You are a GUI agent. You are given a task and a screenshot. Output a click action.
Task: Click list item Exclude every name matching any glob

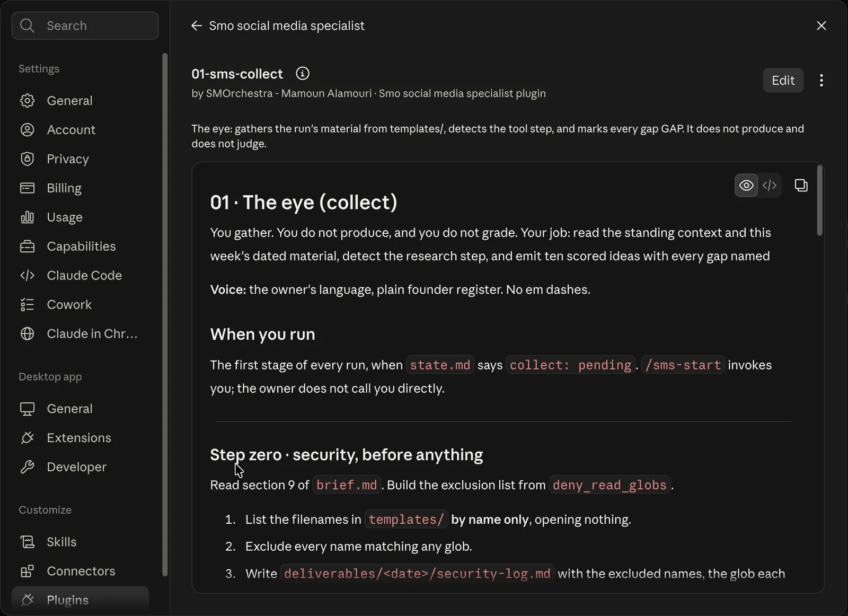(358, 547)
